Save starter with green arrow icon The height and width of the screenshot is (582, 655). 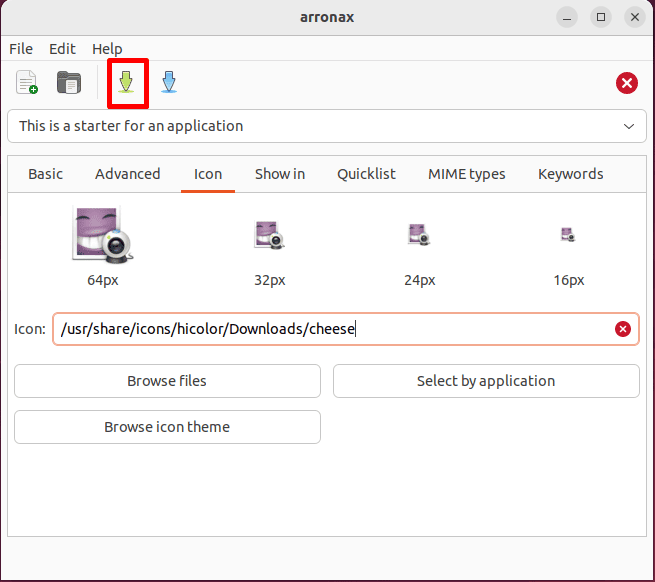(126, 82)
